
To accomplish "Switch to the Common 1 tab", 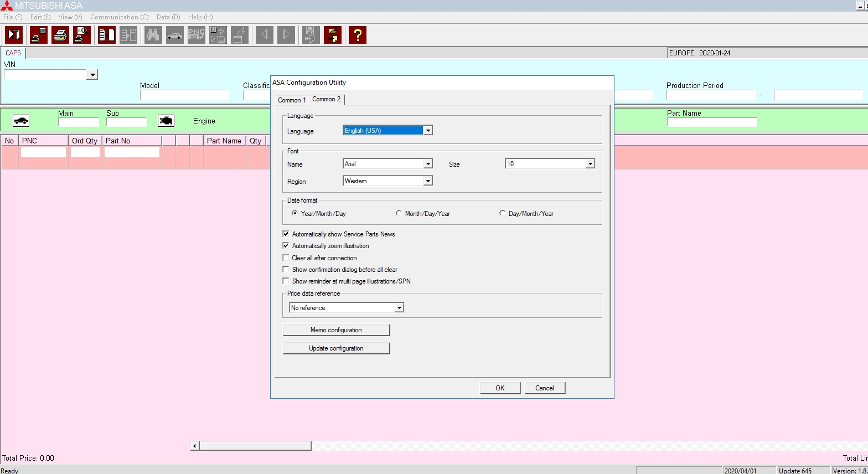I will pyautogui.click(x=292, y=100).
